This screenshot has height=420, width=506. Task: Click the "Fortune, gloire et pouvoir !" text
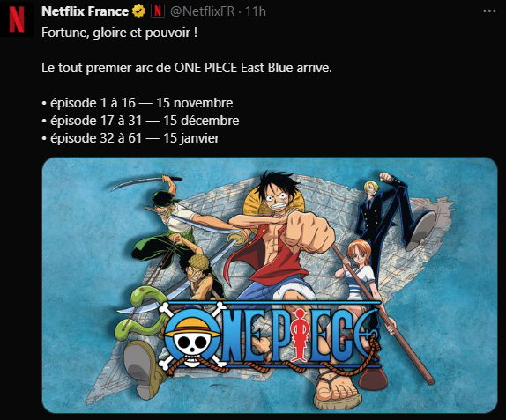[x=119, y=33]
